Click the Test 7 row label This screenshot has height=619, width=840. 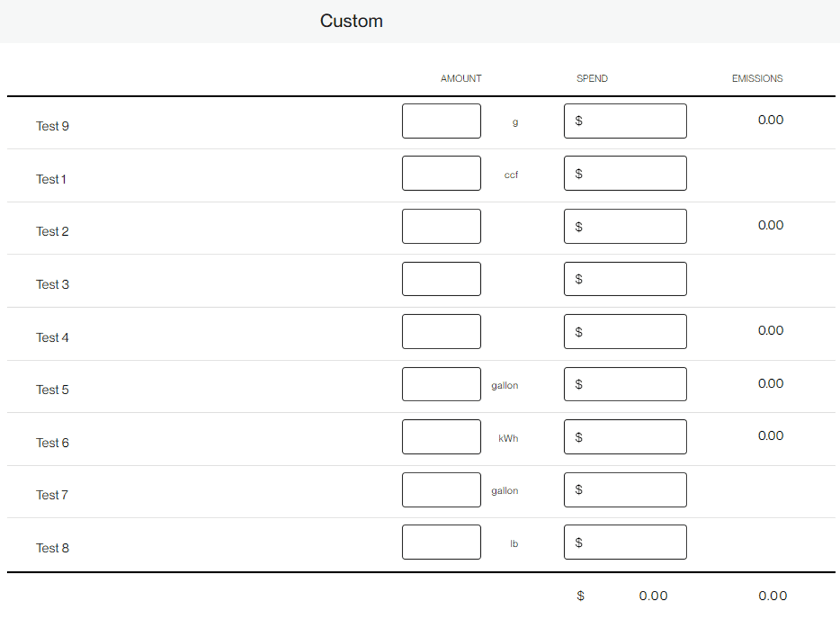(x=52, y=495)
